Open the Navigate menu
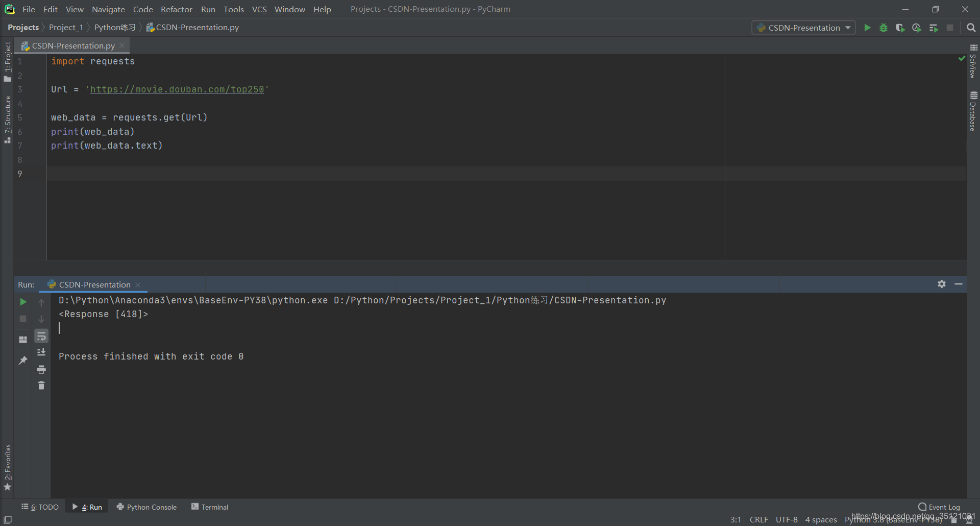980x526 pixels. point(108,9)
